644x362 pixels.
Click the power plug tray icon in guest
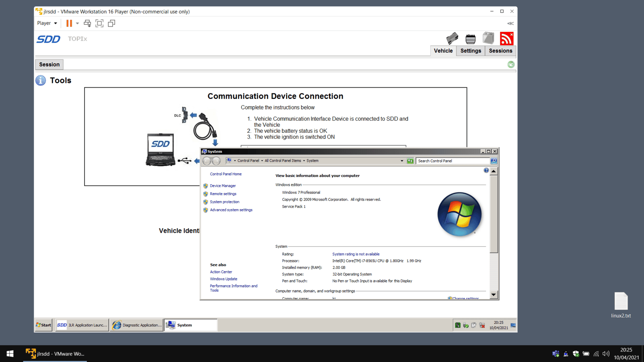(474, 325)
